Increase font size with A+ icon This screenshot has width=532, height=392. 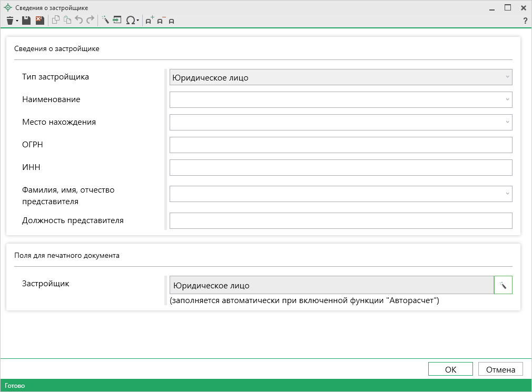(x=149, y=21)
